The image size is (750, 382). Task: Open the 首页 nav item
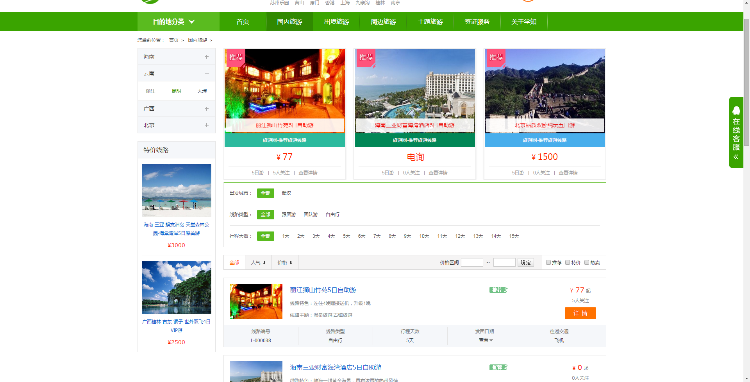(x=243, y=22)
